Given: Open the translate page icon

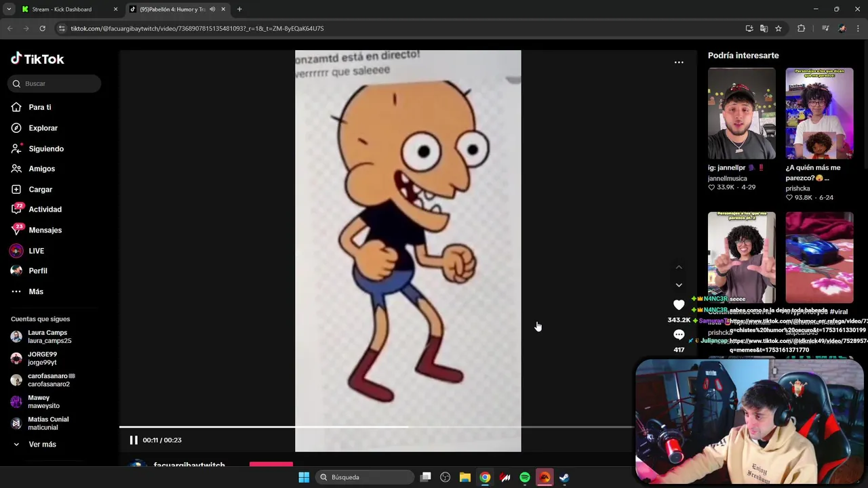Looking at the screenshot, I should pos(764,28).
